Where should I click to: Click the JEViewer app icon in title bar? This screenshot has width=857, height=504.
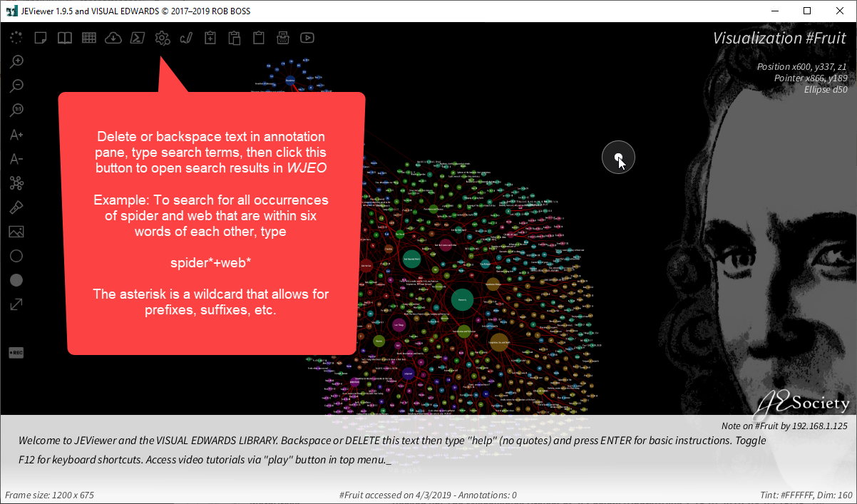tap(11, 11)
